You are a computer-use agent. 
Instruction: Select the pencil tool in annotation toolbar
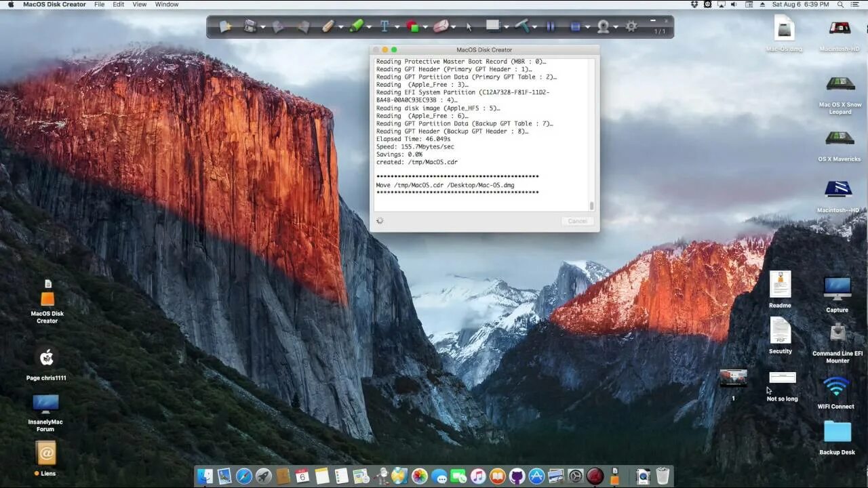tap(328, 26)
